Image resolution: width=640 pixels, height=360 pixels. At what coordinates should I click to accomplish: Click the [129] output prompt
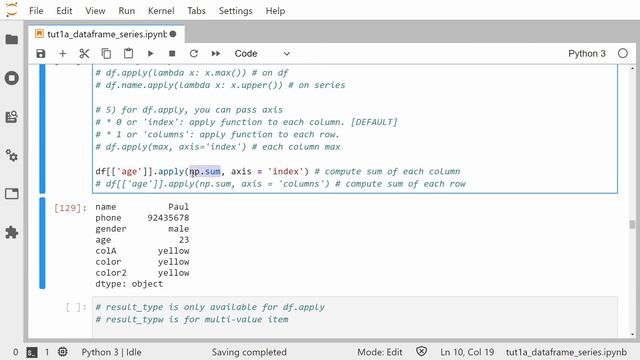pyautogui.click(x=70, y=208)
